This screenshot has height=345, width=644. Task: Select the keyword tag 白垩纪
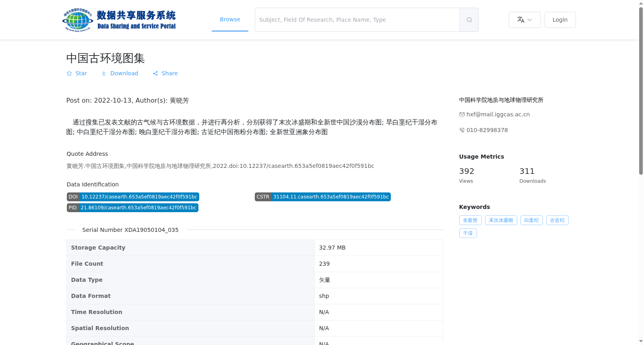click(531, 220)
